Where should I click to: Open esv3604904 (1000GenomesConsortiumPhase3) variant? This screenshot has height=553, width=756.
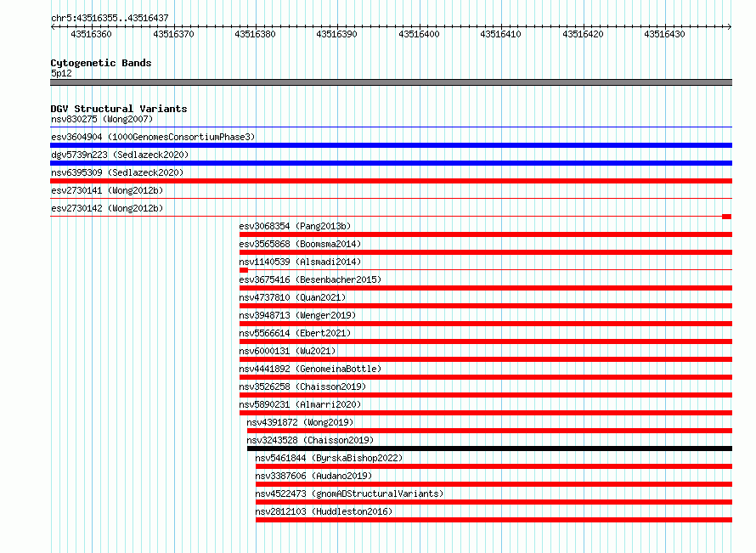pos(153,137)
